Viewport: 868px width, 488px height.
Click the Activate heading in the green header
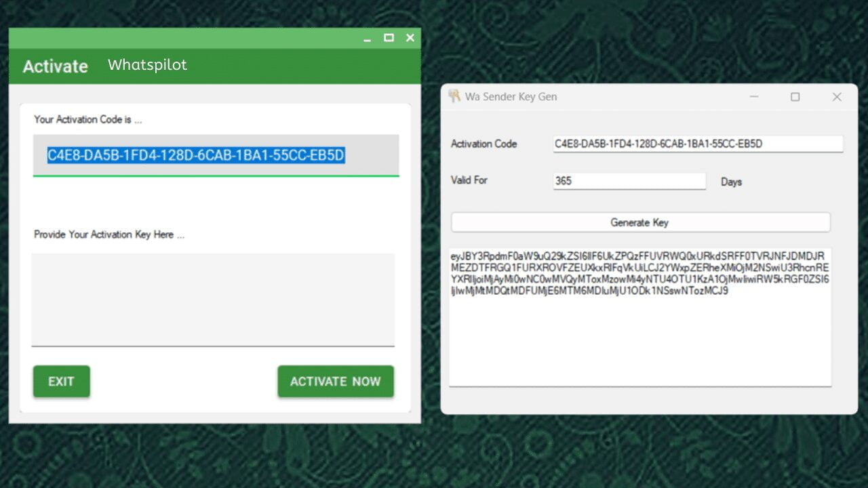coord(56,66)
